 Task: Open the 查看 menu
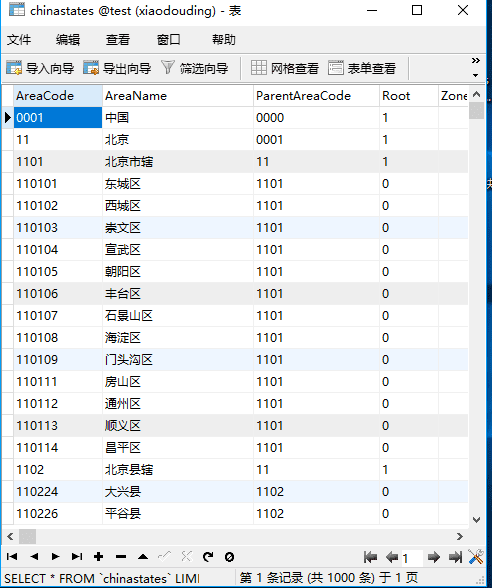click(117, 39)
